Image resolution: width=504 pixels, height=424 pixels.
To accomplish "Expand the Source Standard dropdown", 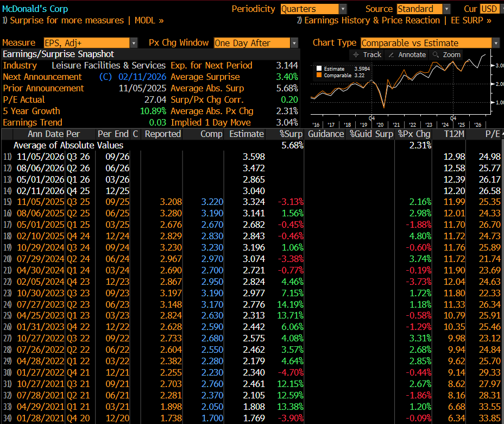I will coord(446,9).
